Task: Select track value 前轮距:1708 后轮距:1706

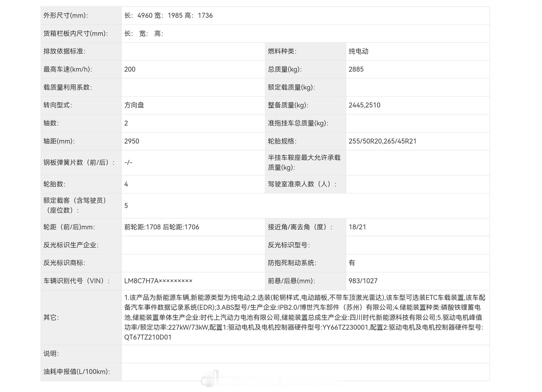Action: (x=162, y=227)
